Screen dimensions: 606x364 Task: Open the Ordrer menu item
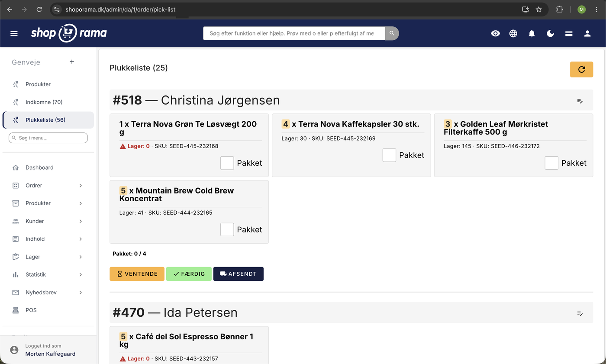tap(34, 185)
